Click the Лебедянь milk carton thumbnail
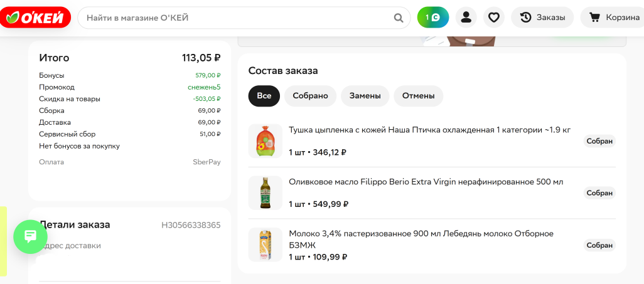 266,245
